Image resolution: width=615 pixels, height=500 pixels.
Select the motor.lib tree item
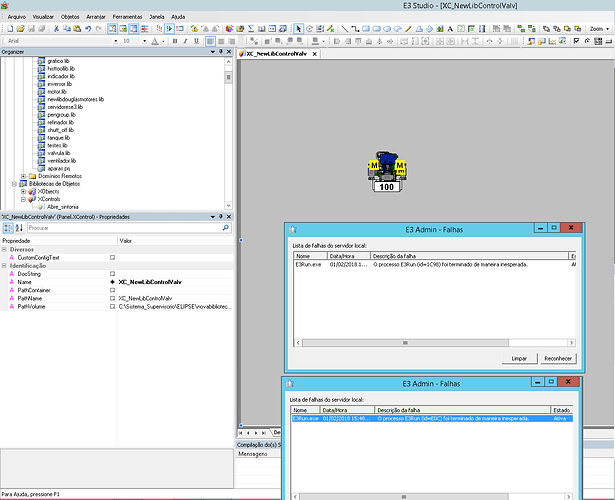click(x=57, y=91)
